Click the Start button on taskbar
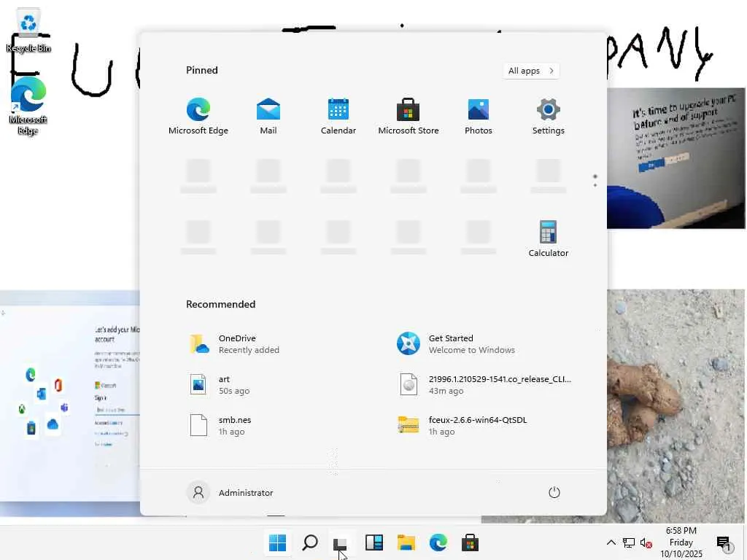747x560 pixels. [x=277, y=542]
